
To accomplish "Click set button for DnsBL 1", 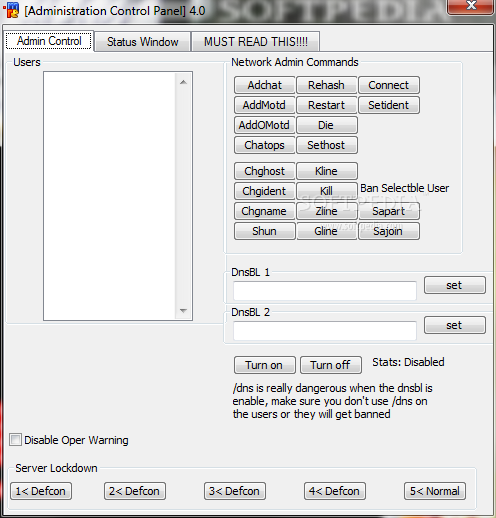I will [x=455, y=285].
